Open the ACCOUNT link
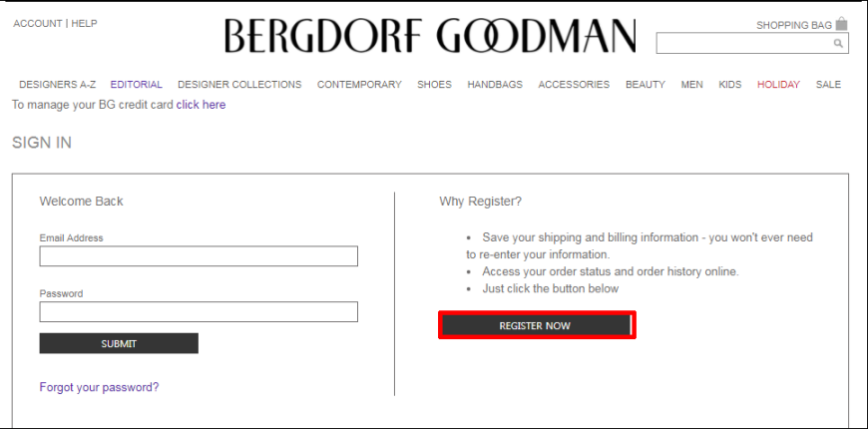 (x=38, y=23)
